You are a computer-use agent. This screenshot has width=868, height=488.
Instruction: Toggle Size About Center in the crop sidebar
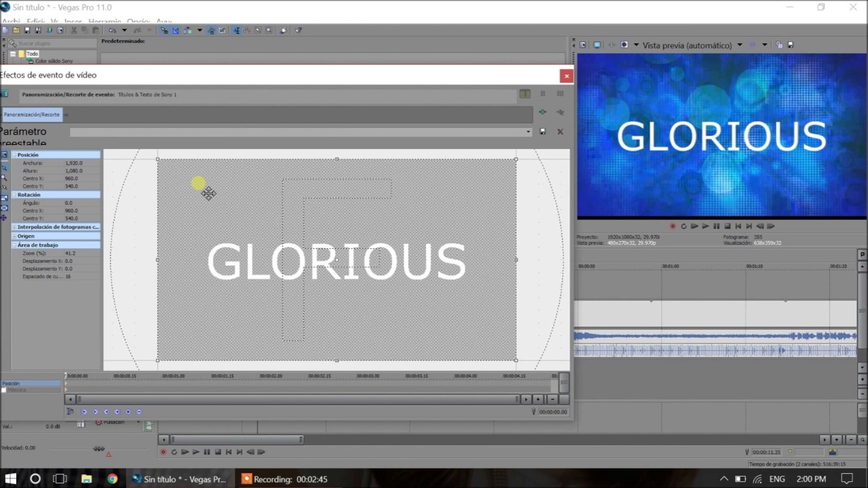pos(4,207)
